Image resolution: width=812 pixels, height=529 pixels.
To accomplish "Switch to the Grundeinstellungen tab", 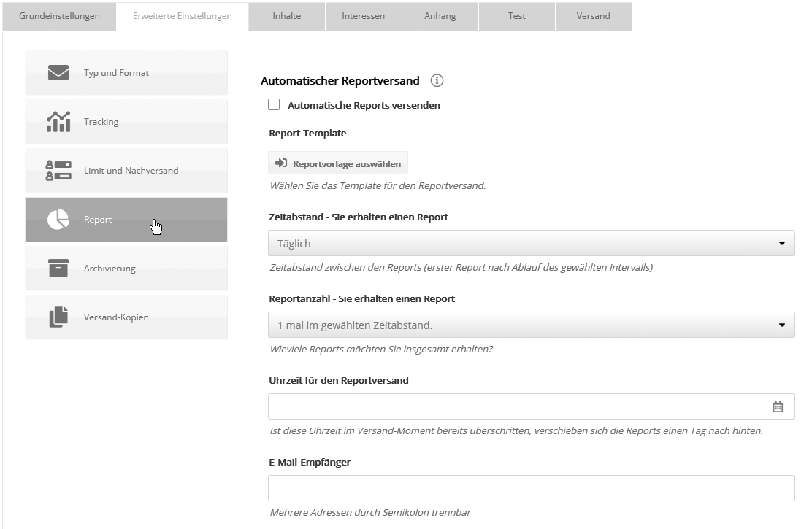I will coord(59,16).
